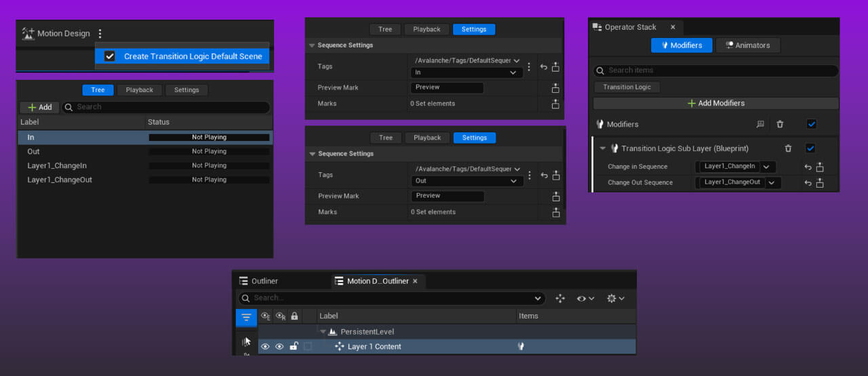Collapse Sequence Settings in the Out-tagged panel

click(313, 154)
